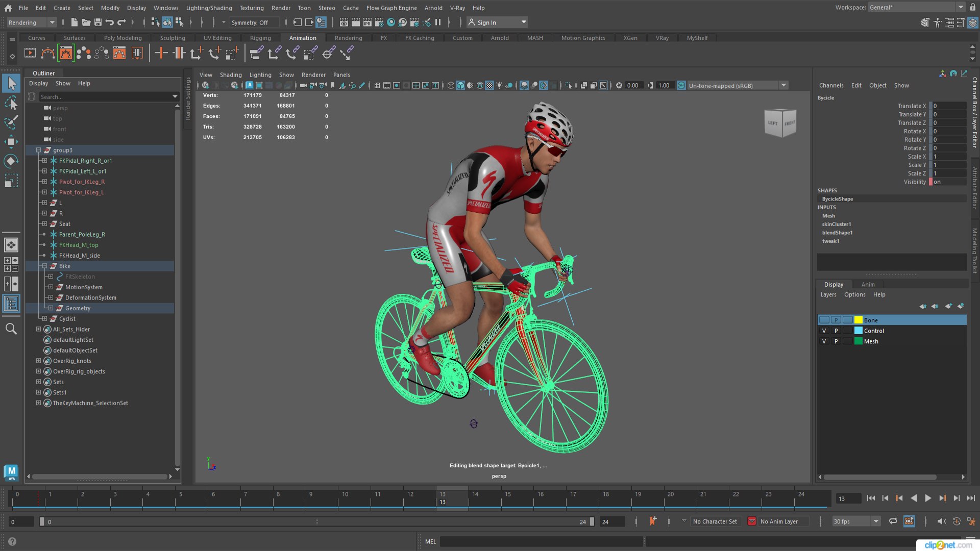Viewport: 980px width, 551px height.
Task: Open the Channels menu in the Channel Box
Action: tap(831, 86)
